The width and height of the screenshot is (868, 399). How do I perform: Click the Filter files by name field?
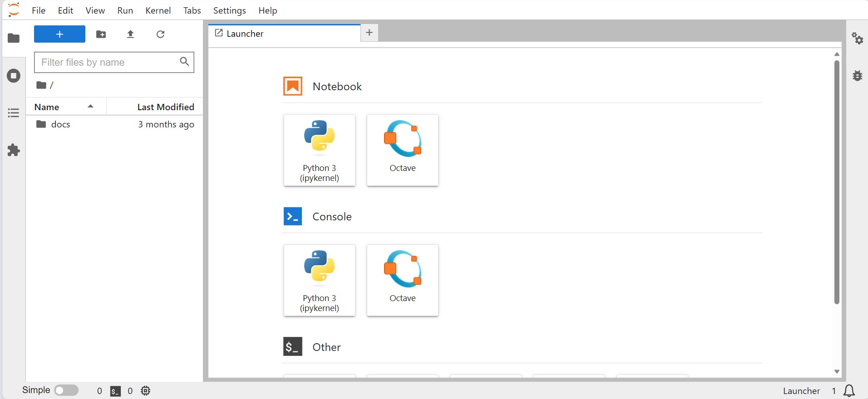[x=108, y=63]
